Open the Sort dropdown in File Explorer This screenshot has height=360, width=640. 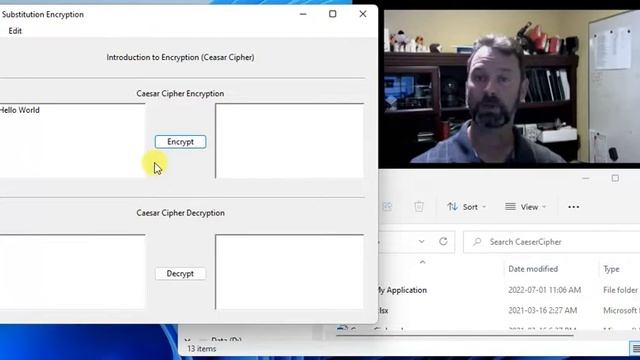467,207
